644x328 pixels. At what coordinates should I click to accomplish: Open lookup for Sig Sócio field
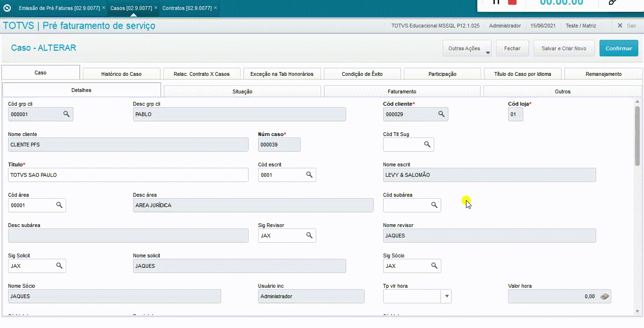434,266
